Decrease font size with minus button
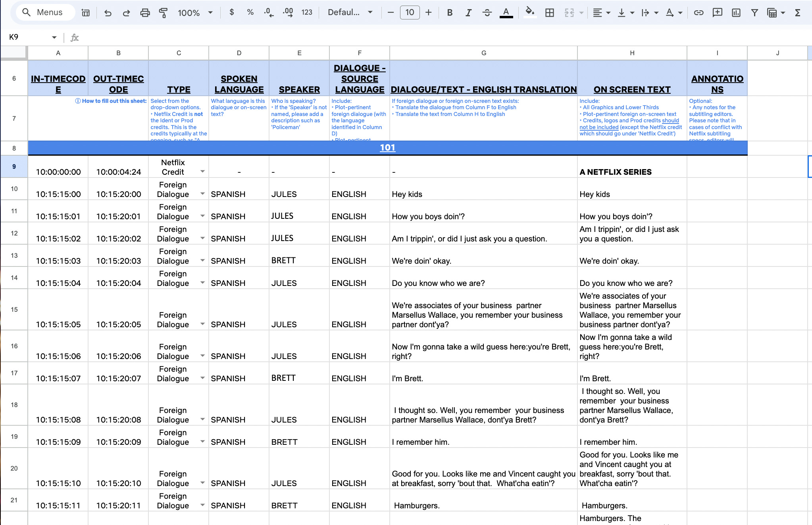Viewport: 812px width, 525px height. 391,13
